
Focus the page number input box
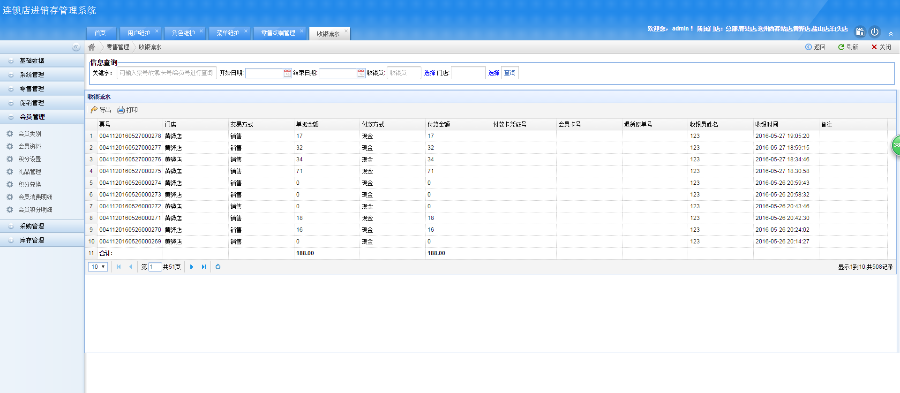pos(154,267)
